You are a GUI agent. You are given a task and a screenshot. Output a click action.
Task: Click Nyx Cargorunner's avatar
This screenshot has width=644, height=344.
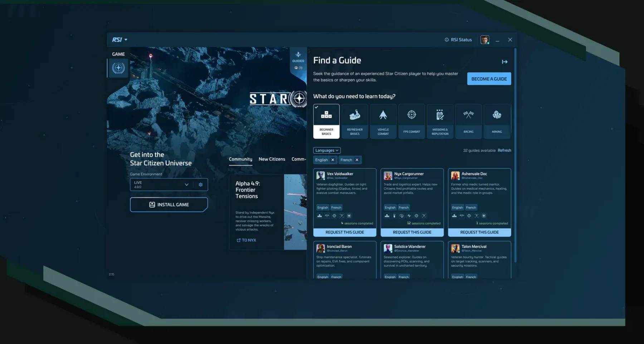(388, 175)
